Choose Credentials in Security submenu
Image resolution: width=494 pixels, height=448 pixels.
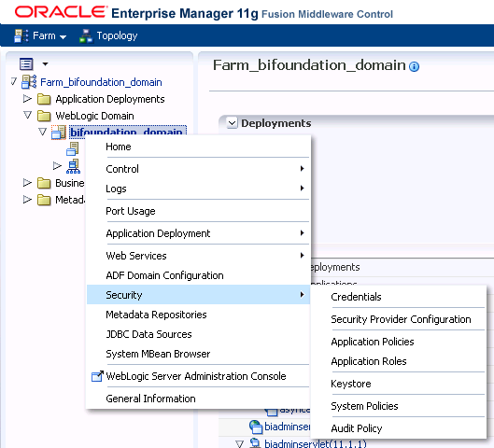tap(399, 297)
